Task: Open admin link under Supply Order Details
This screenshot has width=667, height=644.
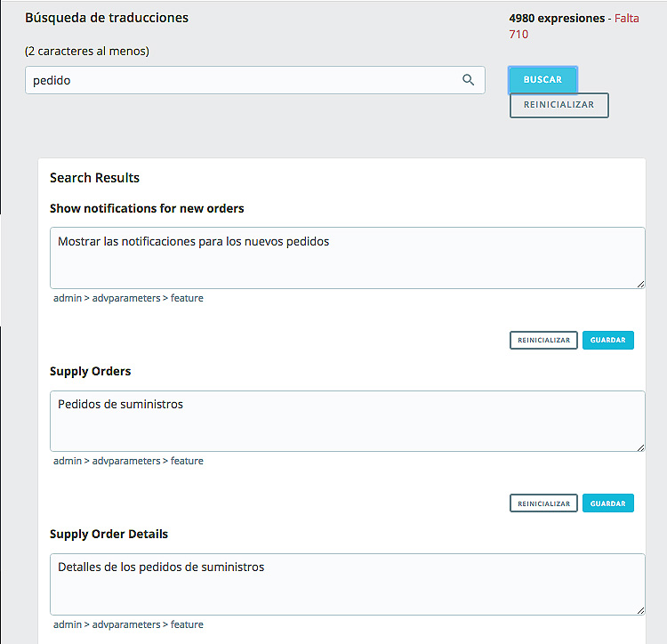Action: (x=68, y=624)
